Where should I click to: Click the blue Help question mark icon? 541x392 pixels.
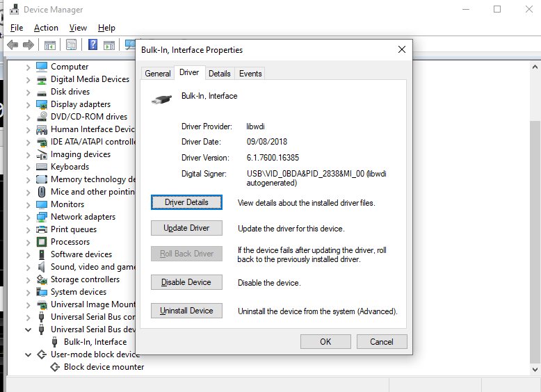[x=92, y=45]
